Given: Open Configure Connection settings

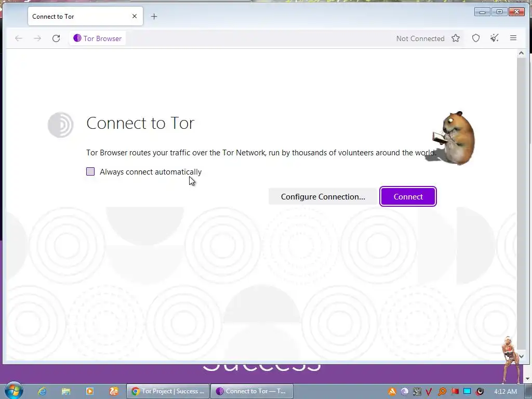Looking at the screenshot, I should coord(323,196).
